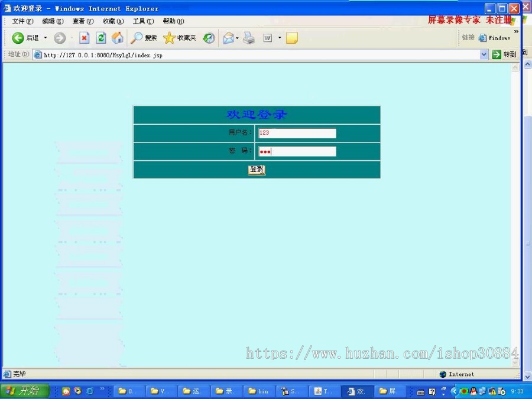Expand the address bar URL dropdown
This screenshot has width=532, height=399.
[484, 54]
